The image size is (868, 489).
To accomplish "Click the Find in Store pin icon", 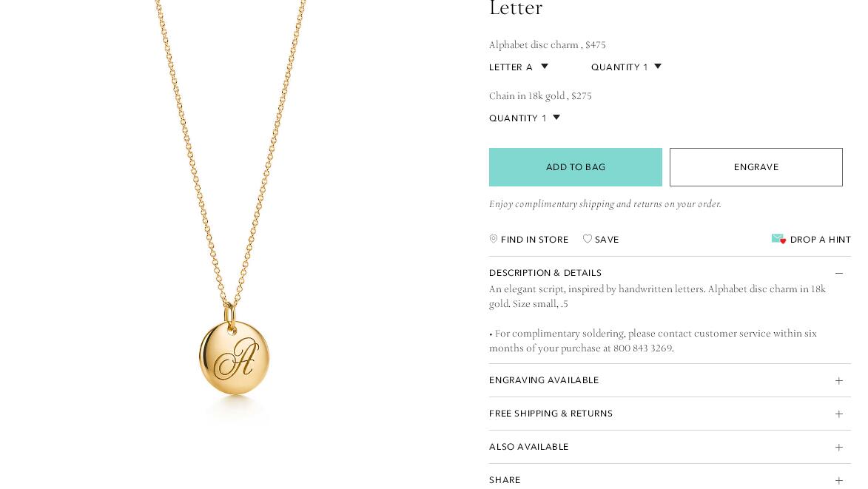I will click(x=494, y=239).
